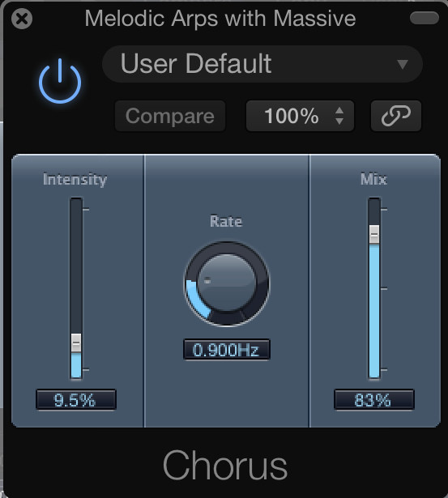Click the preset dropdown arrow triangle
This screenshot has height=498, width=448.
pos(403,65)
